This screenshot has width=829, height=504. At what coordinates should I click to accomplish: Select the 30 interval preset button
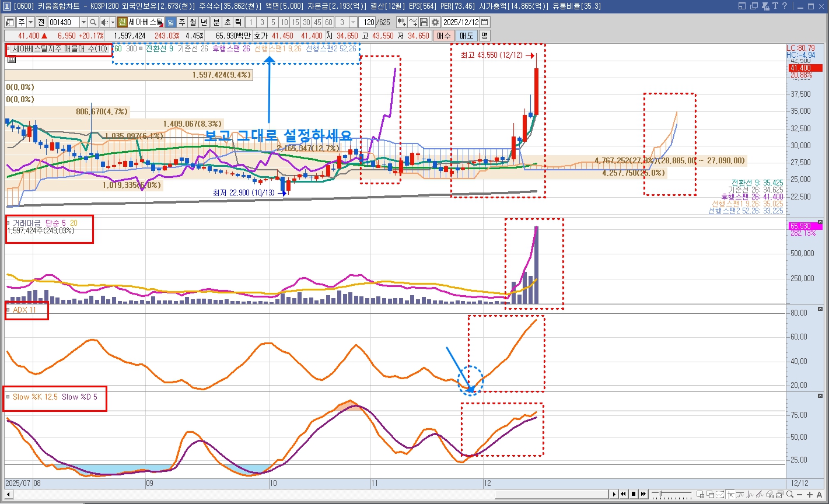[307, 22]
